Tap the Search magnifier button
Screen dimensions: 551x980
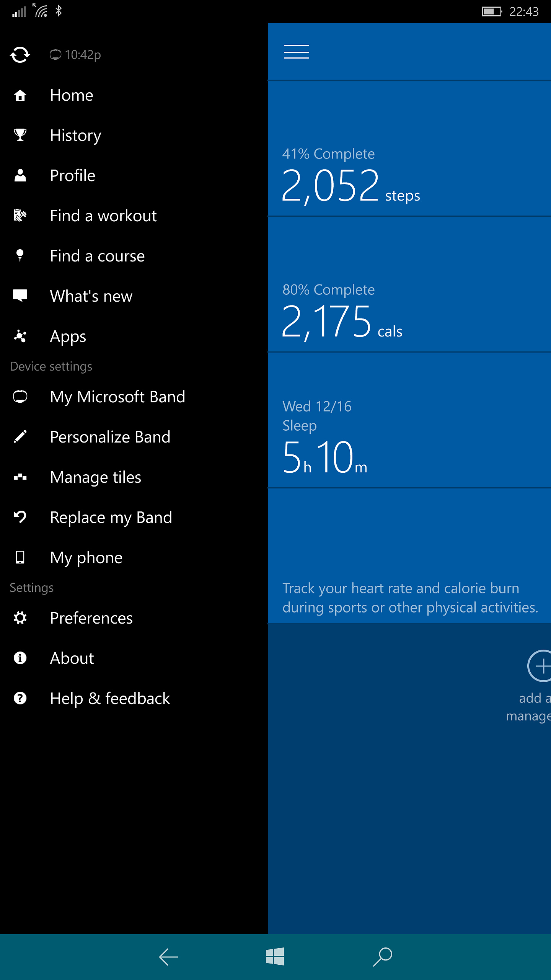click(383, 957)
